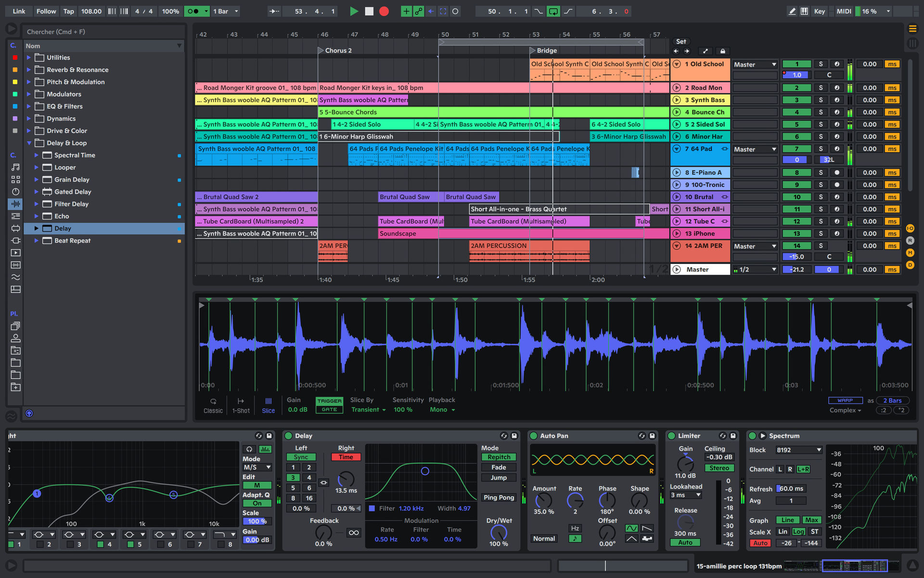Open the Spectrum Block 8192 dropdown

(798, 450)
